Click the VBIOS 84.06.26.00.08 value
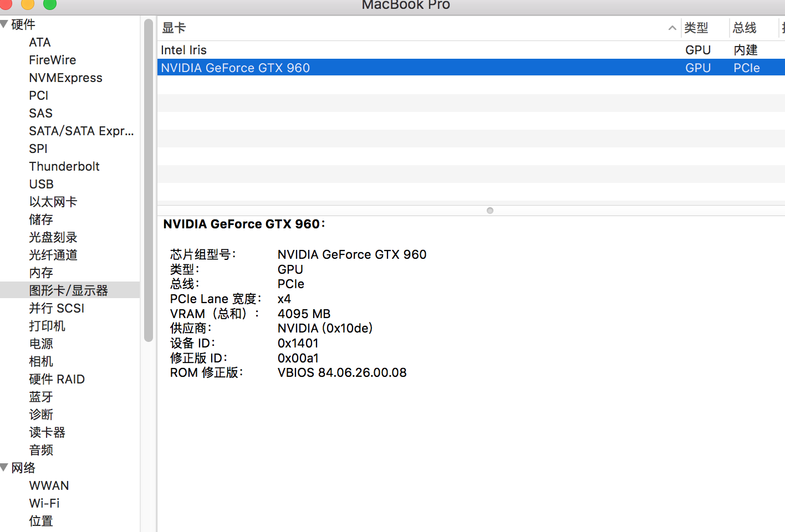Viewport: 785px width, 532px height. [342, 373]
